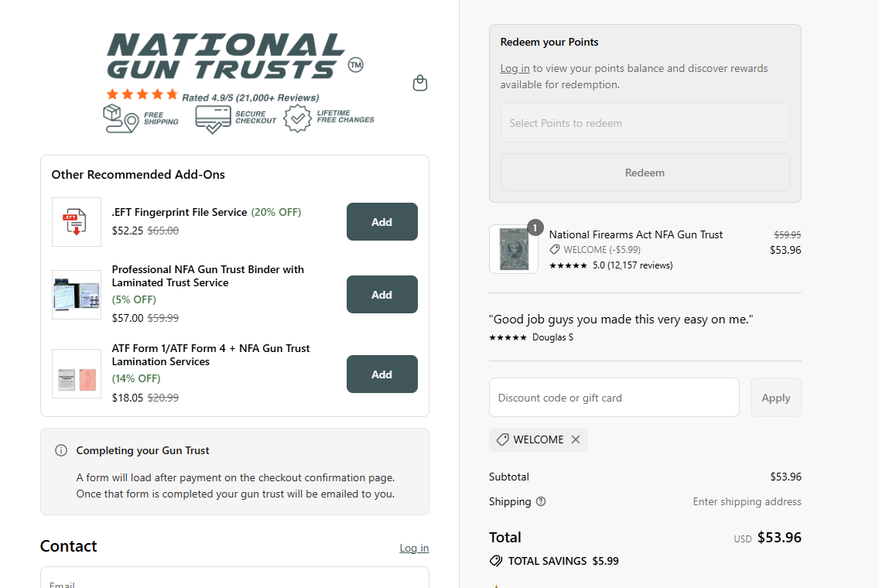The image size is (879, 588).
Task: Open the NFA Gun Trust Binder thumbnail
Action: 77,294
